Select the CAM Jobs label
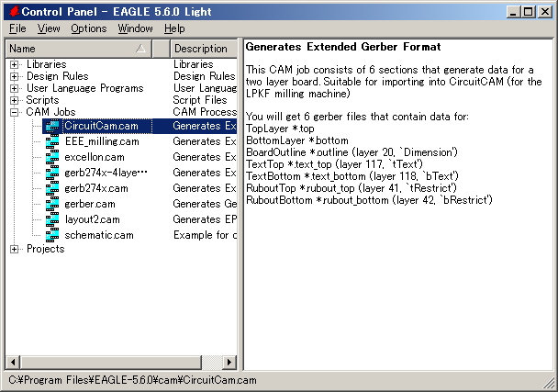558x392 pixels. [50, 112]
